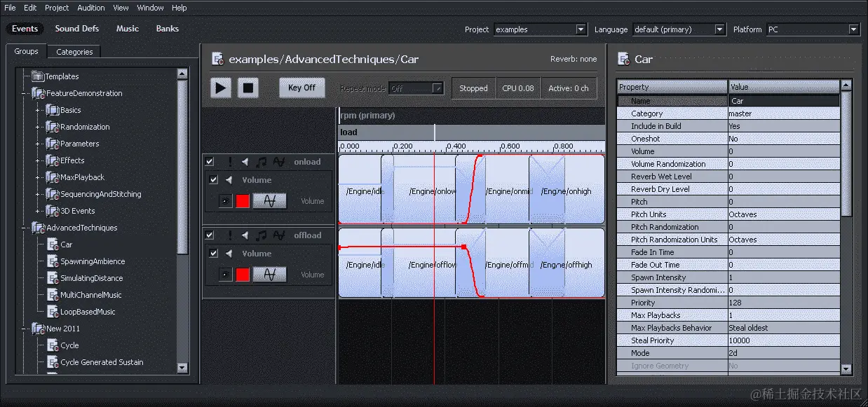The width and height of the screenshot is (868, 407).
Task: Click the Templates folder icon
Action: (38, 76)
